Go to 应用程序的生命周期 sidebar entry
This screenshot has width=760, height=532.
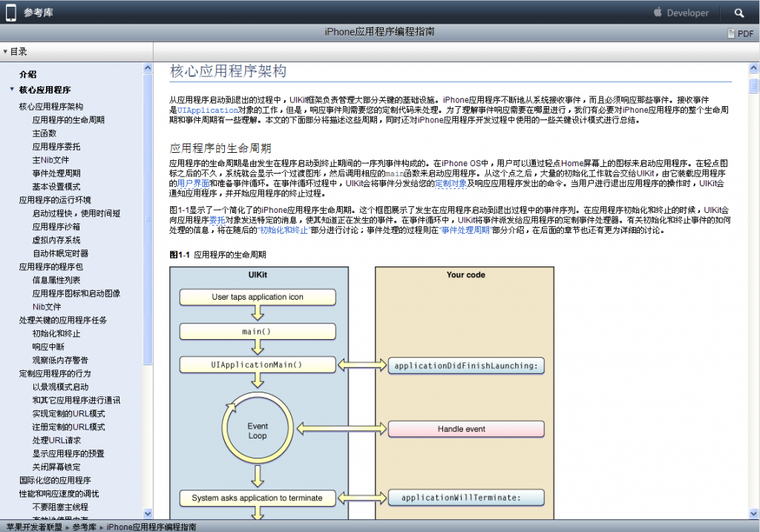tap(68, 119)
